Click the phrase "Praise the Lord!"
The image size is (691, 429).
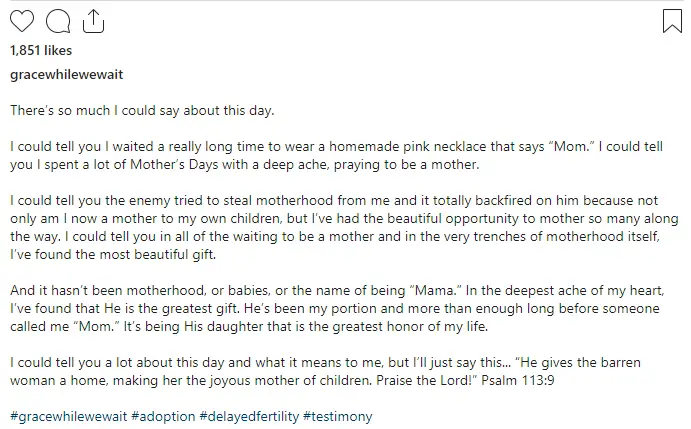pos(427,380)
